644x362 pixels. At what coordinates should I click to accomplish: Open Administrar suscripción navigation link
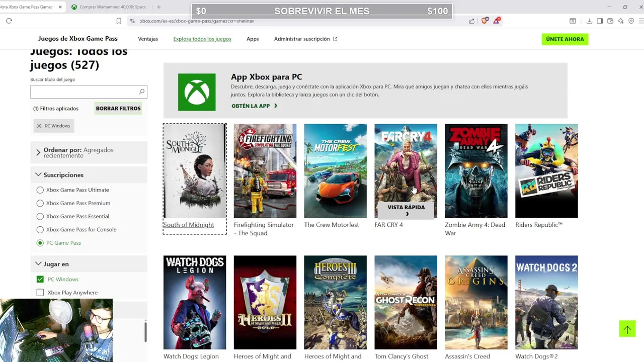(302, 39)
